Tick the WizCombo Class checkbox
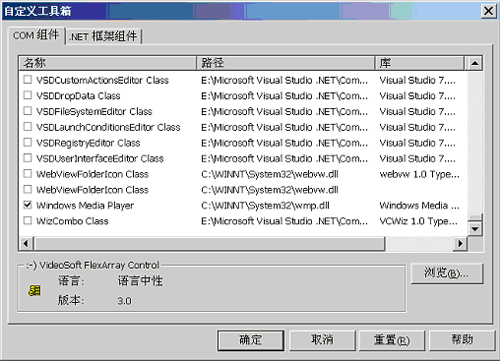 pyautogui.click(x=28, y=221)
